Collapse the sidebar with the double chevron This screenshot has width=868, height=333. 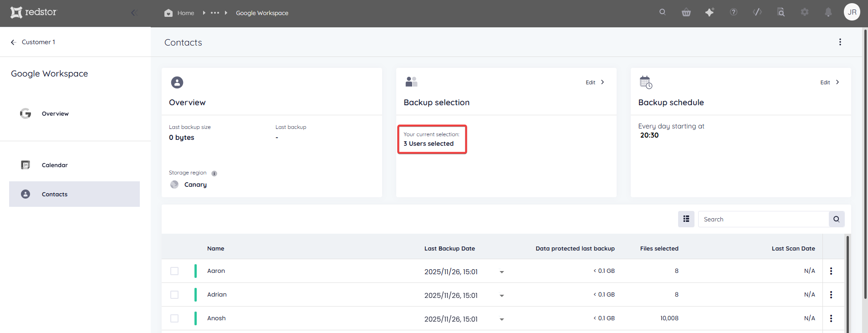click(133, 13)
